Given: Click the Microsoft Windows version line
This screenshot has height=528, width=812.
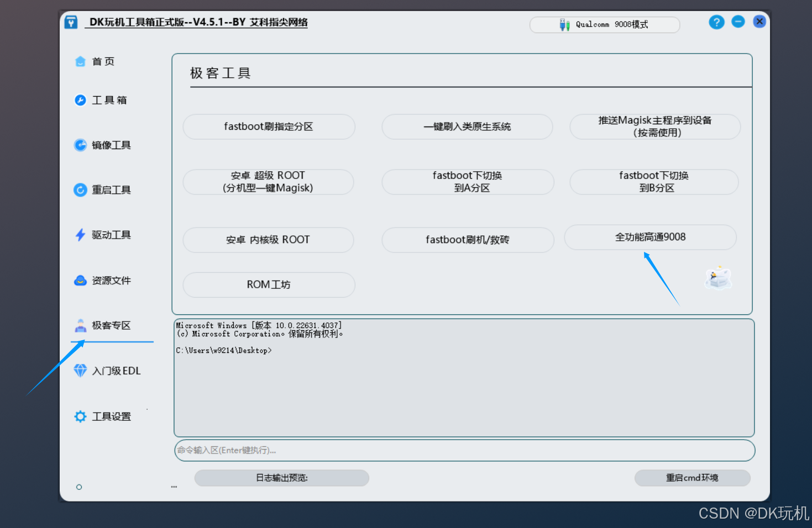Looking at the screenshot, I should [259, 326].
